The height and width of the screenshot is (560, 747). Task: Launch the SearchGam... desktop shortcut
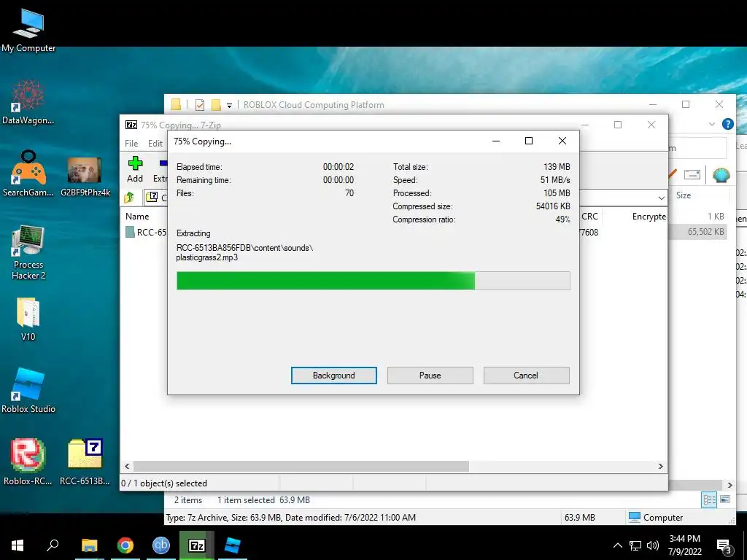28,174
